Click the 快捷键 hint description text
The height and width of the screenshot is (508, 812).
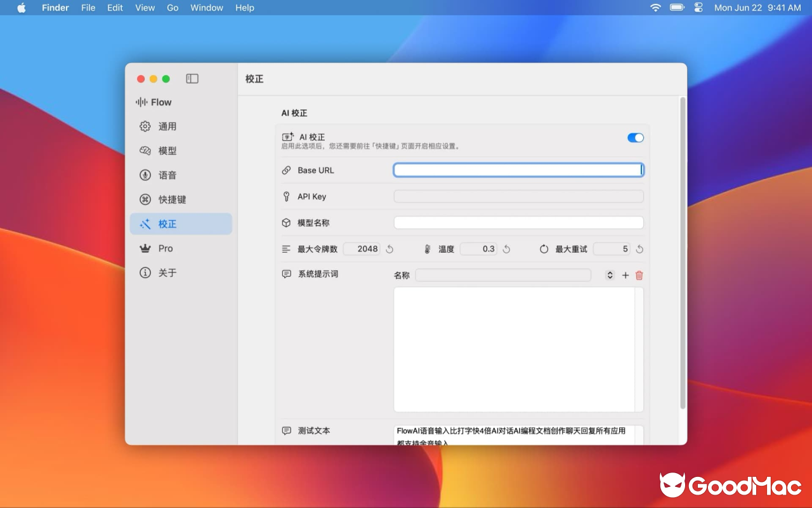(370, 146)
